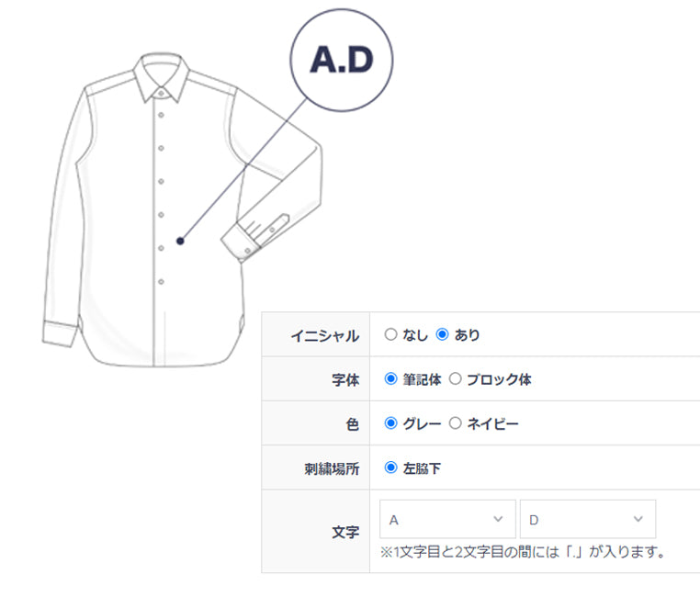Switch font to ブロック体

[455, 379]
